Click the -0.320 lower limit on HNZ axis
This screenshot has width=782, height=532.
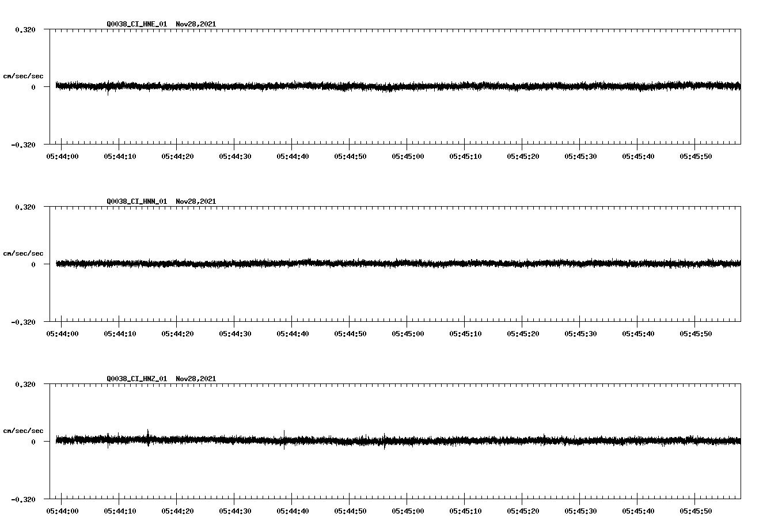coord(23,500)
